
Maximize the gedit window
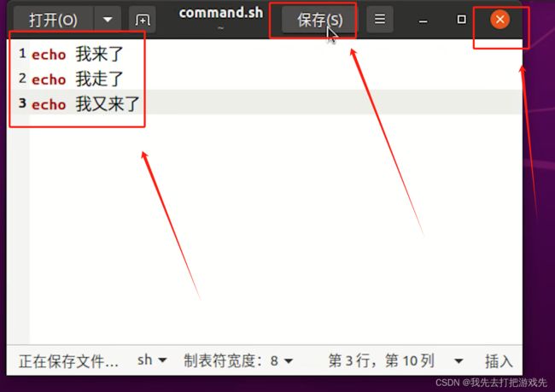point(461,20)
